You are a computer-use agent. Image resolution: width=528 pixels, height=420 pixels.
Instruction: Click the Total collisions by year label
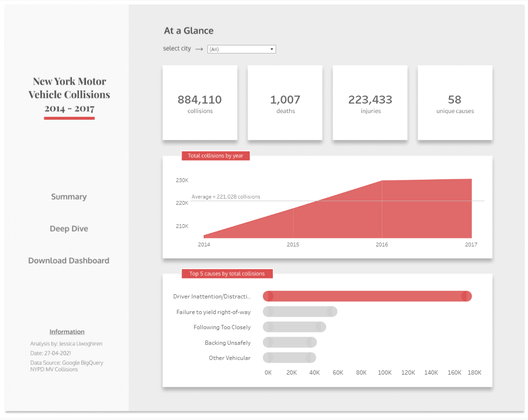(x=216, y=156)
